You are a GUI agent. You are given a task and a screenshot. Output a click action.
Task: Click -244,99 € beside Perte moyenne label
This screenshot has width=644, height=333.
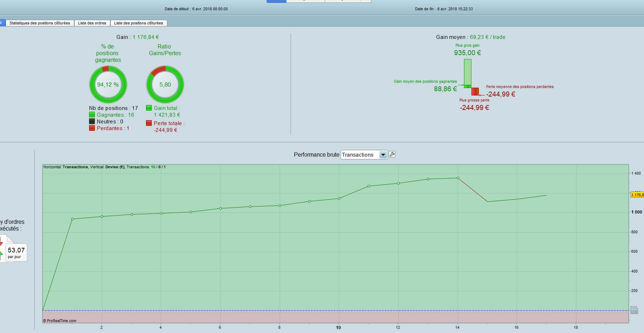pyautogui.click(x=501, y=94)
